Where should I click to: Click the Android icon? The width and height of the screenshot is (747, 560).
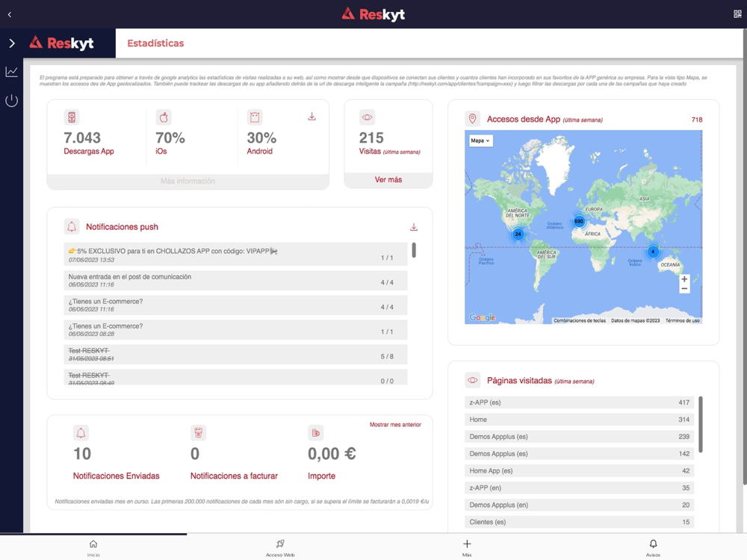coord(255,117)
